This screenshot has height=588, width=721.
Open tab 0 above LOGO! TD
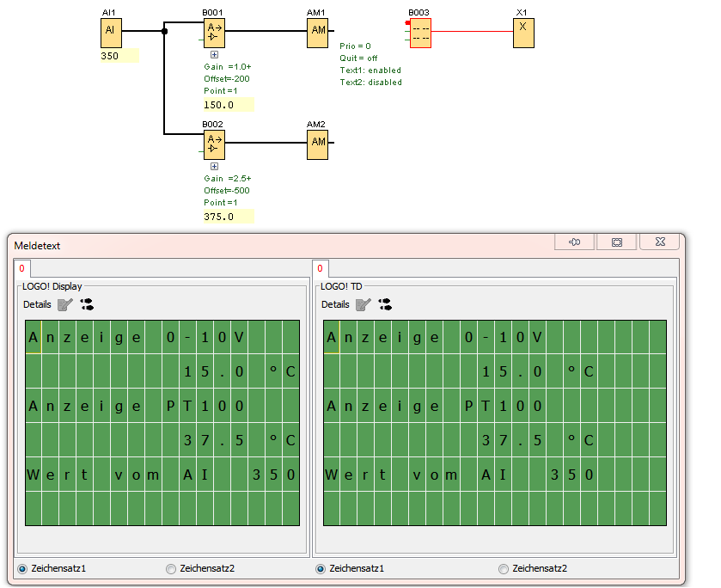coord(321,269)
